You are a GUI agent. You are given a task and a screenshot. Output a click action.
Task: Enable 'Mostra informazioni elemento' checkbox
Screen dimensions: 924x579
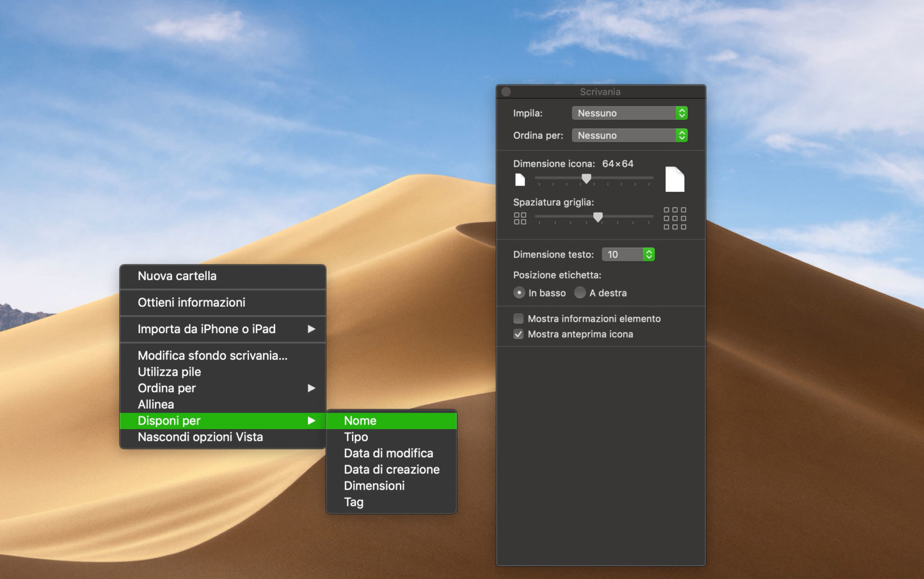point(518,319)
